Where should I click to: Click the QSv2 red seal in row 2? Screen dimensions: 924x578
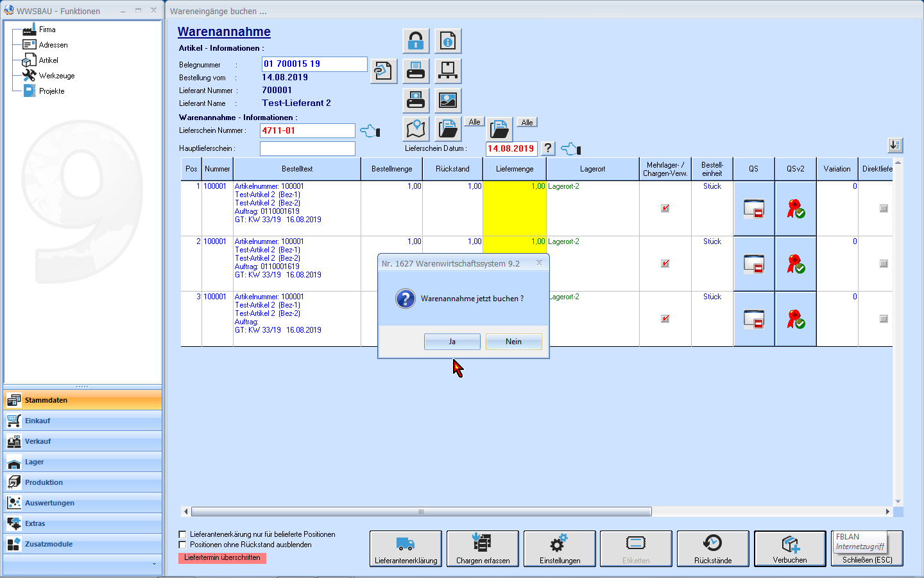(796, 264)
